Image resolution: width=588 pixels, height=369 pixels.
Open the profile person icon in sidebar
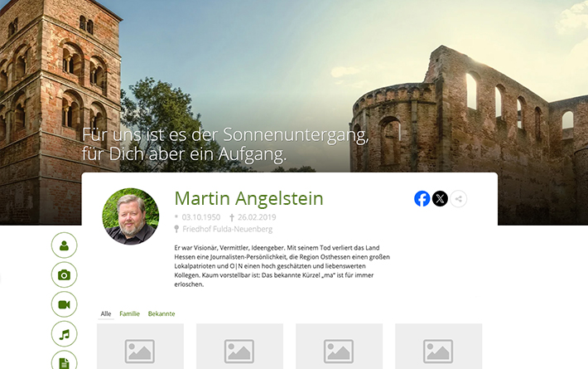click(x=64, y=245)
